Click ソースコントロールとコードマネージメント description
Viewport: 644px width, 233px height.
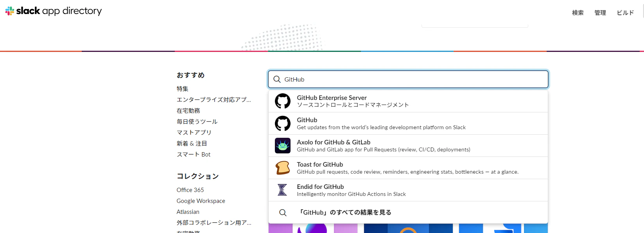coord(353,105)
